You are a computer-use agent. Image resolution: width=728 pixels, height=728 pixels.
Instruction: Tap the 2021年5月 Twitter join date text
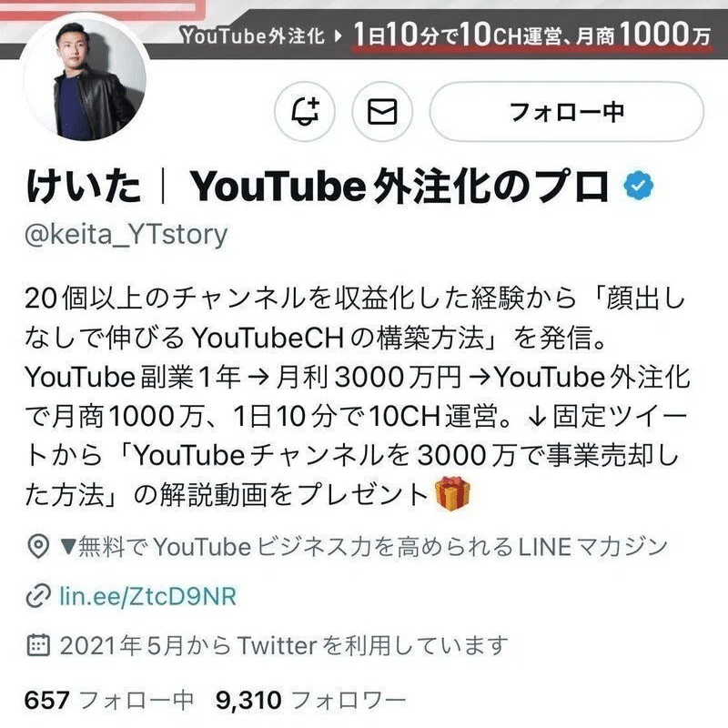click(x=284, y=645)
